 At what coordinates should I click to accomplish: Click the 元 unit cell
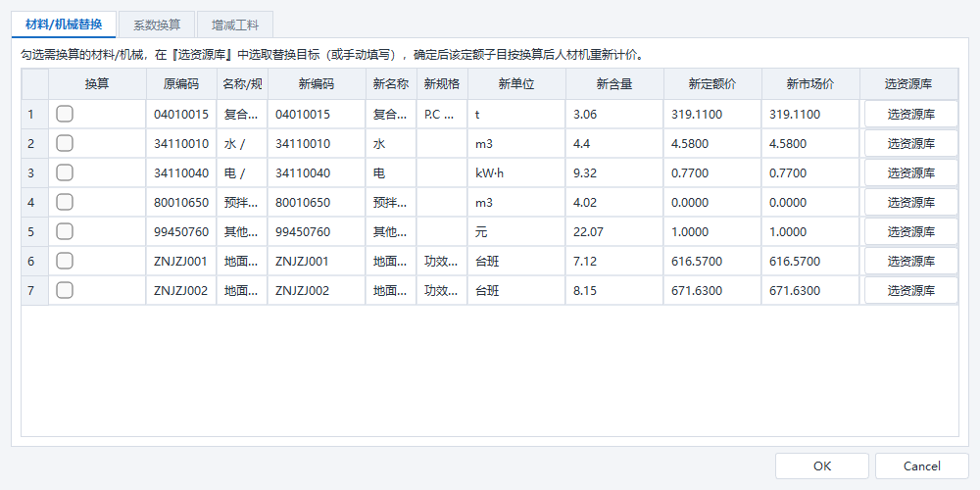click(x=516, y=232)
